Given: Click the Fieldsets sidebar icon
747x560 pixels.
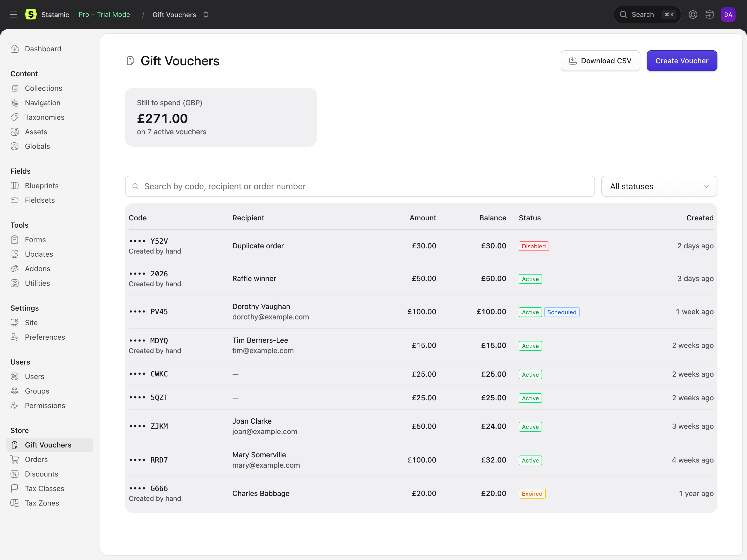Looking at the screenshot, I should [x=15, y=200].
